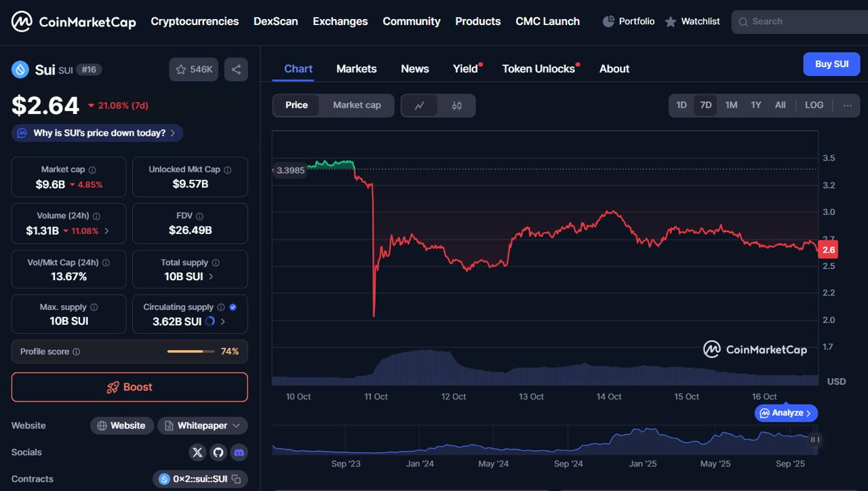Switch to the Markets tab

tap(356, 68)
